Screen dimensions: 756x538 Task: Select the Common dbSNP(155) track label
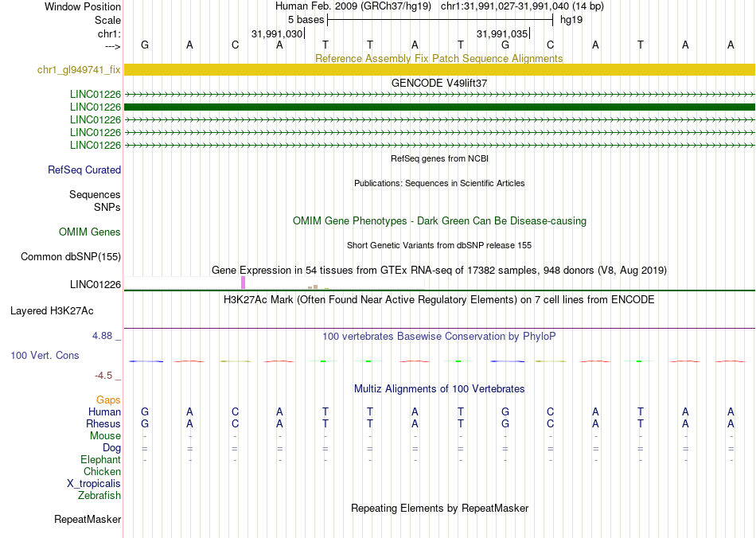click(x=71, y=256)
